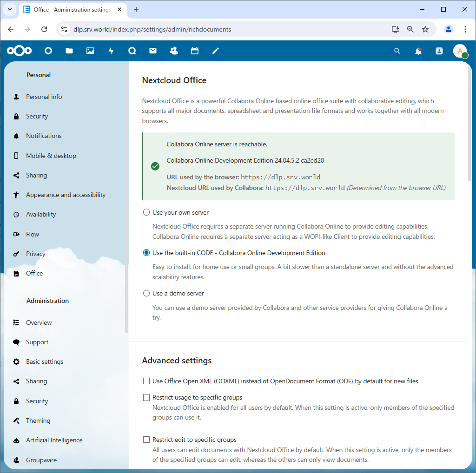This screenshot has height=473, width=476.
Task: Open the Nextcloud logo home link
Action: 20,51
